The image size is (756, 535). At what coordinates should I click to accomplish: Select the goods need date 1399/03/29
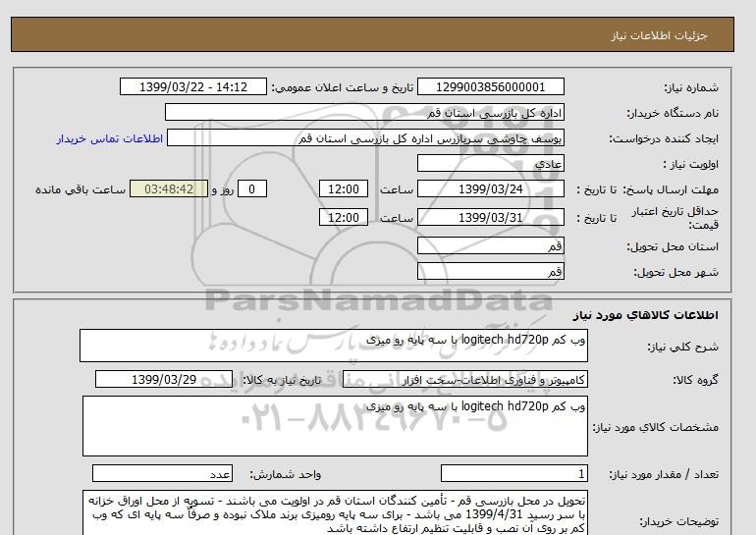164,379
